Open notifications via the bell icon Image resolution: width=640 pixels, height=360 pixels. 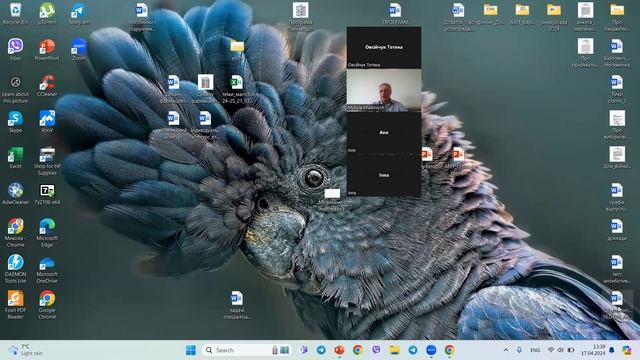pyautogui.click(x=611, y=350)
